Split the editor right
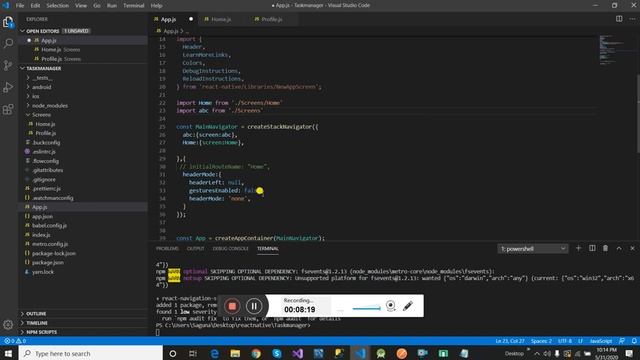 [x=619, y=19]
